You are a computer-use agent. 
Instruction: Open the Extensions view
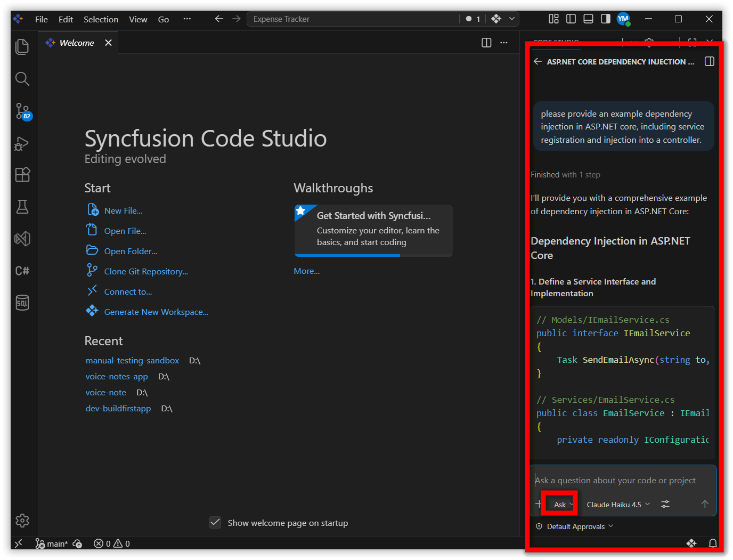(x=22, y=175)
